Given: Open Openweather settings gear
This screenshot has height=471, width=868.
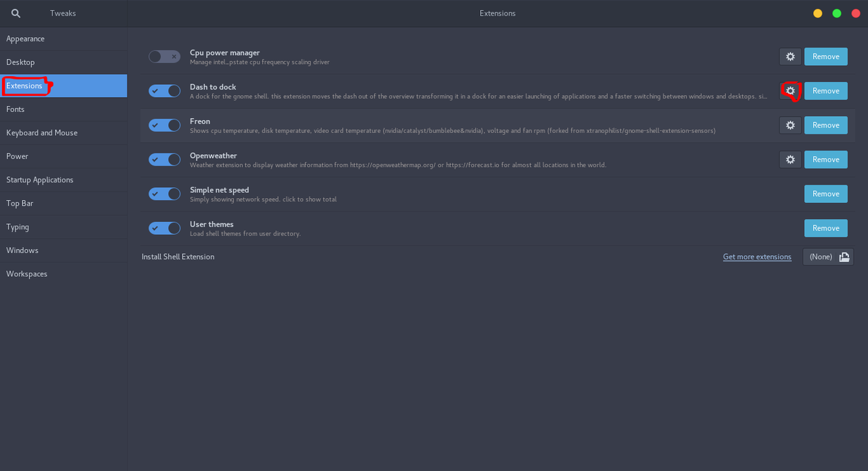Looking at the screenshot, I should point(790,159).
